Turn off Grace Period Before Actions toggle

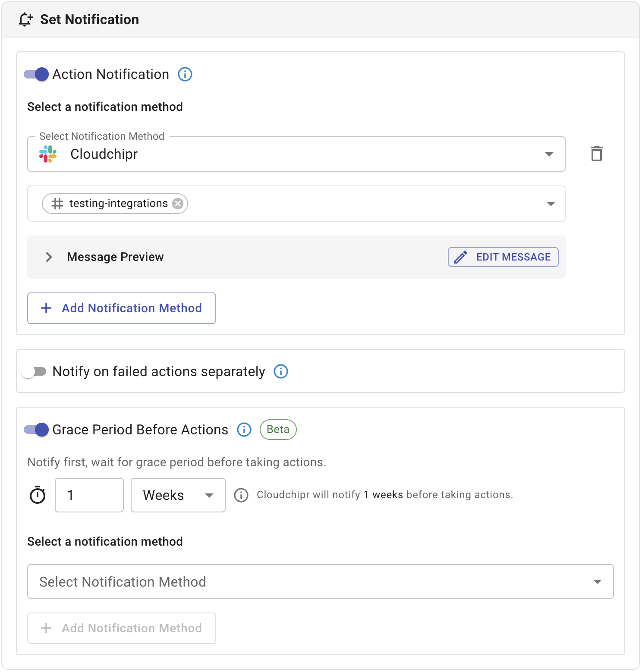coord(36,430)
